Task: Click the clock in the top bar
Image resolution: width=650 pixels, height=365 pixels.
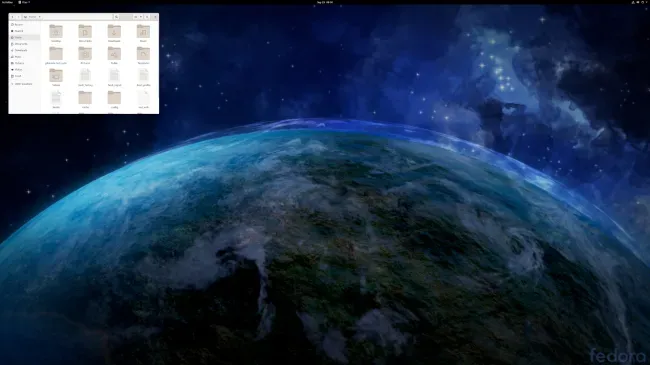Action: (x=325, y=2)
